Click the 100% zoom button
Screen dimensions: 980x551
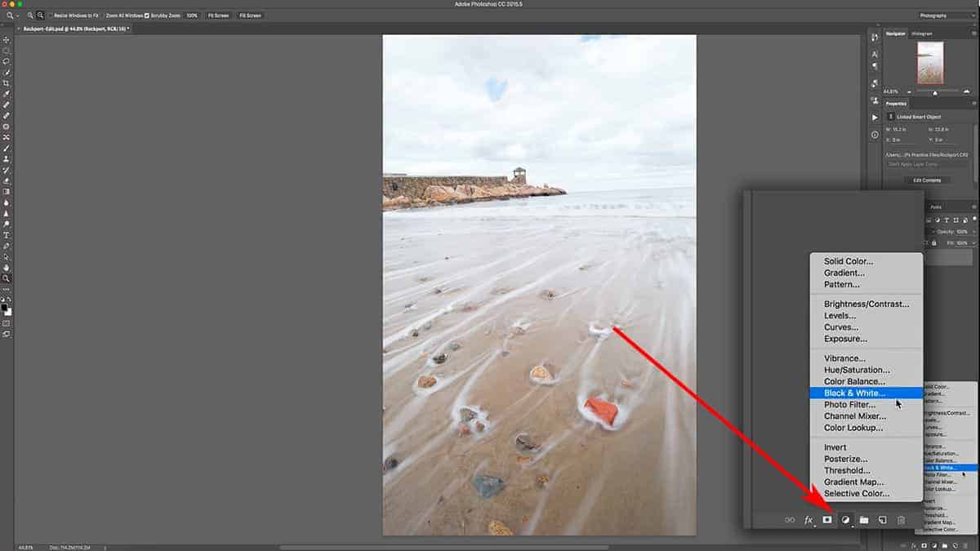[191, 16]
